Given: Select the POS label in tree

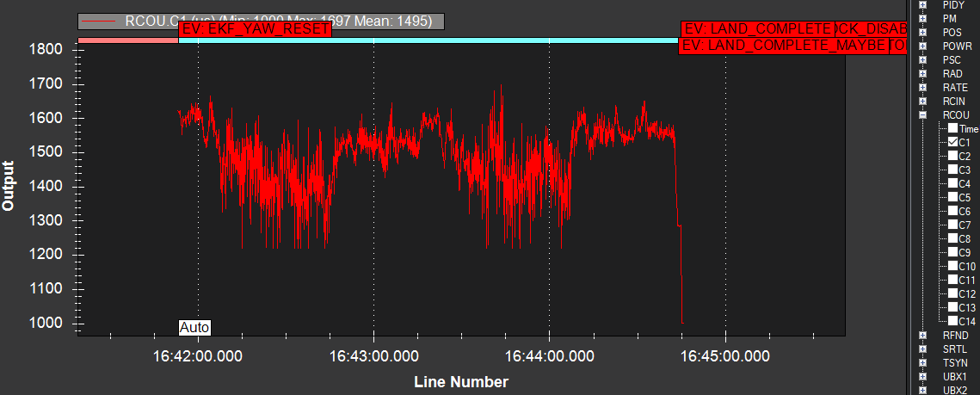Looking at the screenshot, I should [952, 32].
